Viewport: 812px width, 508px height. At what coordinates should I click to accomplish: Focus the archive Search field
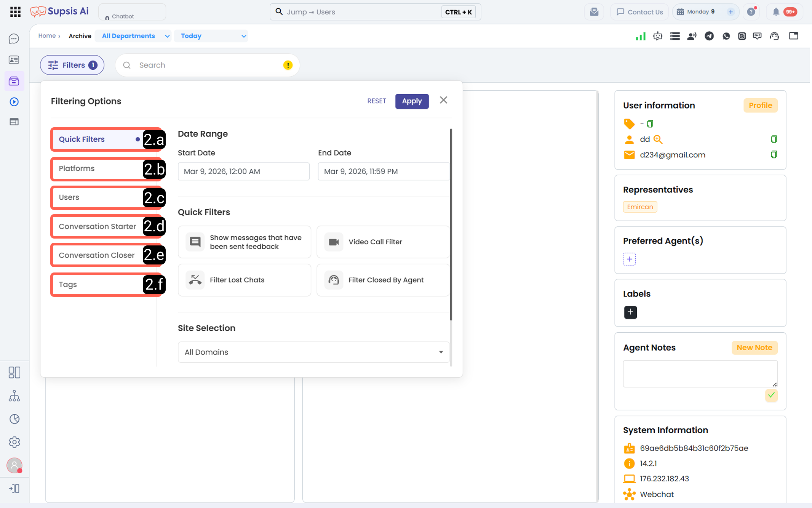click(208, 65)
